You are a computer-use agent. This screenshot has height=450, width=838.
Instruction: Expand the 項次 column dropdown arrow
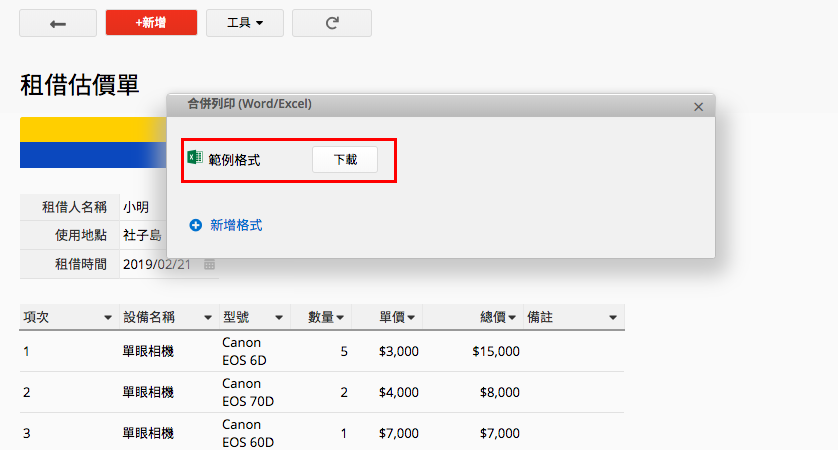107,317
